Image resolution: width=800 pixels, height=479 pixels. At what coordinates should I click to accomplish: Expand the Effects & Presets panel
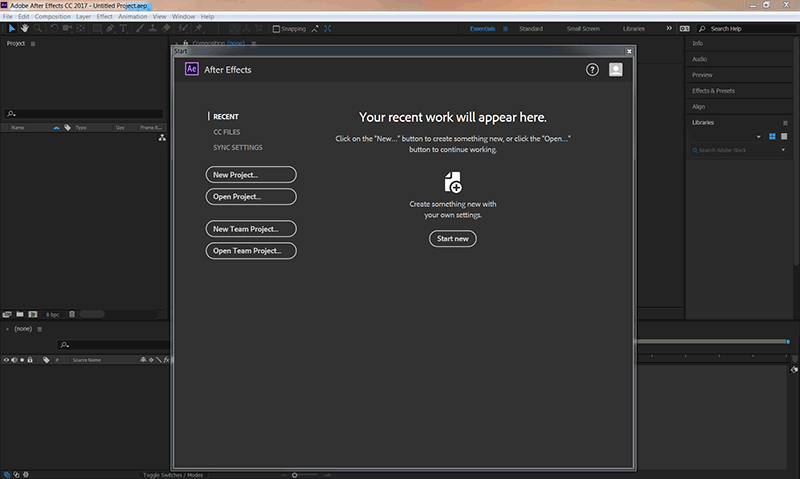coord(713,90)
